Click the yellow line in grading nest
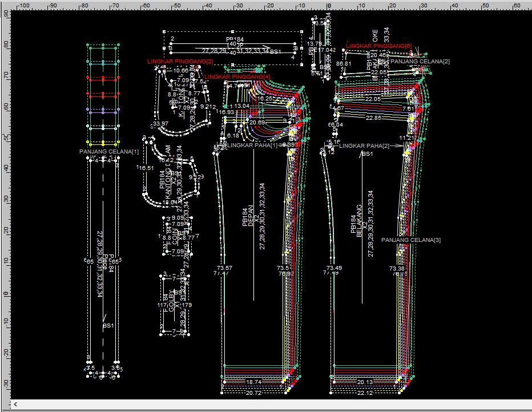This screenshot has height=412, width=532. pos(103,143)
